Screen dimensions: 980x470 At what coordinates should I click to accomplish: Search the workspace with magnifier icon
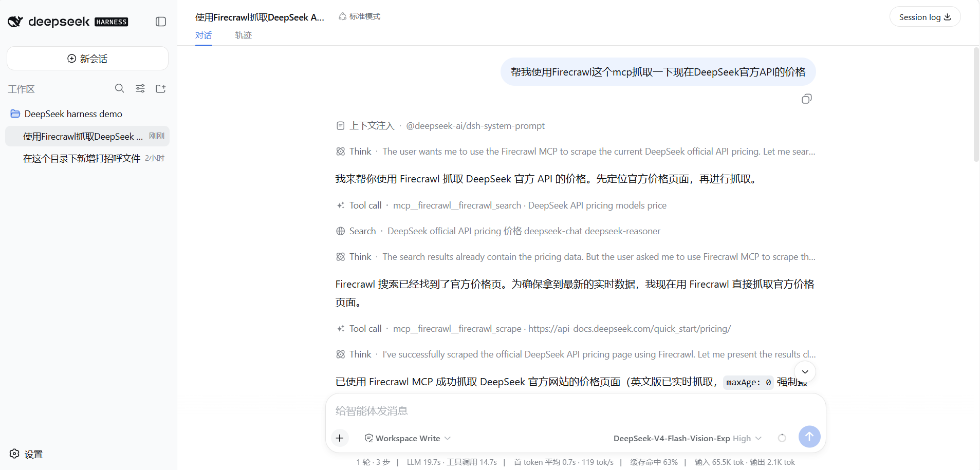pos(120,88)
